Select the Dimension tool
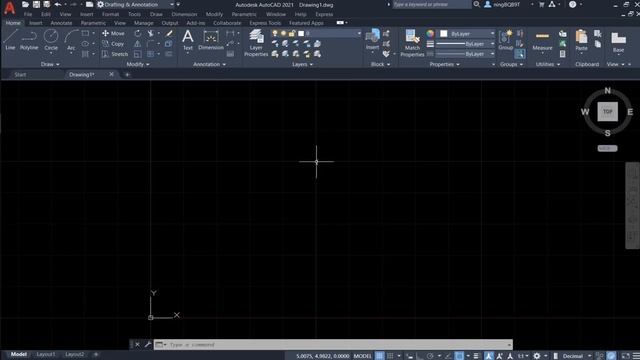Screen dimensions: 640x360 [x=211, y=40]
